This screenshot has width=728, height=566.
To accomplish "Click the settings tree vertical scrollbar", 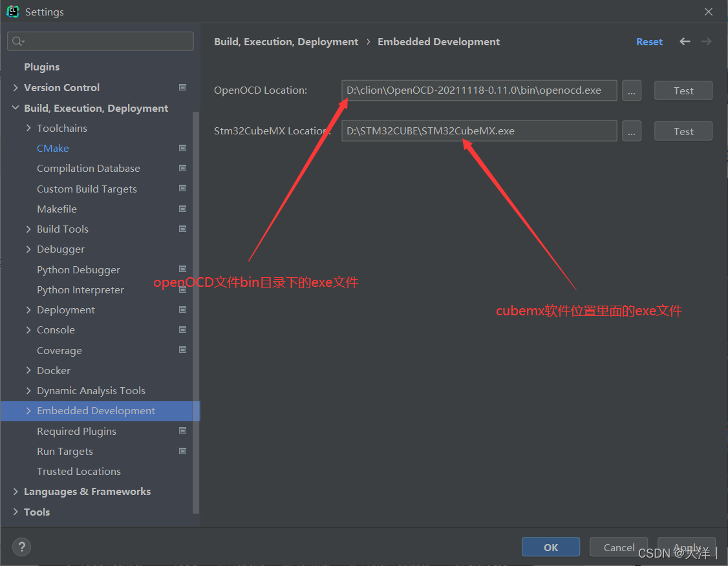I will [x=195, y=312].
